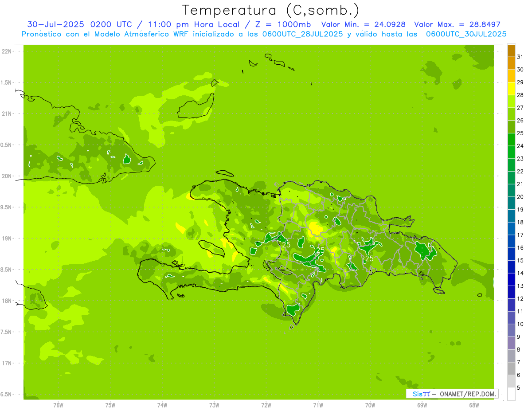Pick the blue swatch between 18 and 19
532x411 pixels.
(511, 216)
